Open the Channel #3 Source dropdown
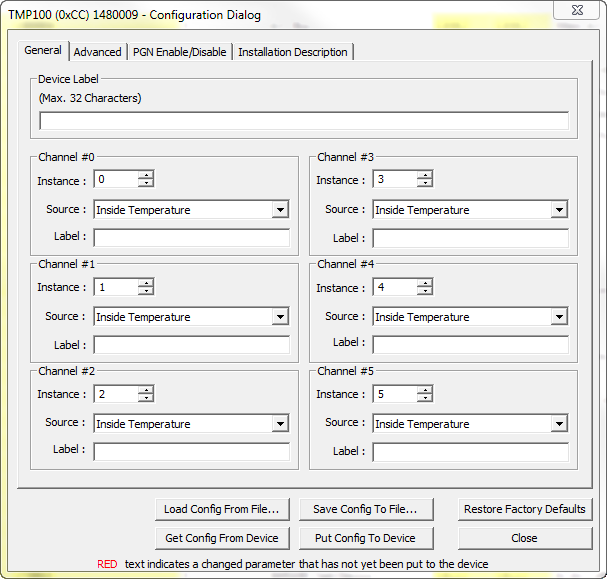Image resolution: width=607 pixels, height=579 pixels. point(559,210)
